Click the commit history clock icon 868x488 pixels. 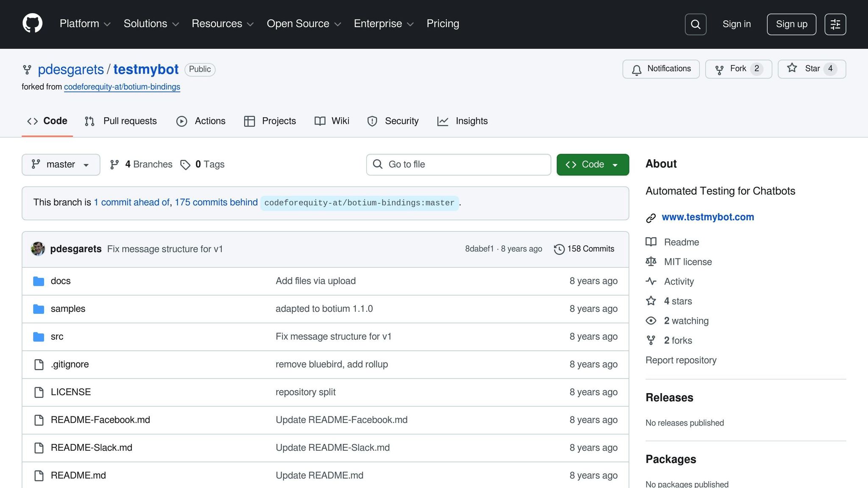(x=559, y=249)
